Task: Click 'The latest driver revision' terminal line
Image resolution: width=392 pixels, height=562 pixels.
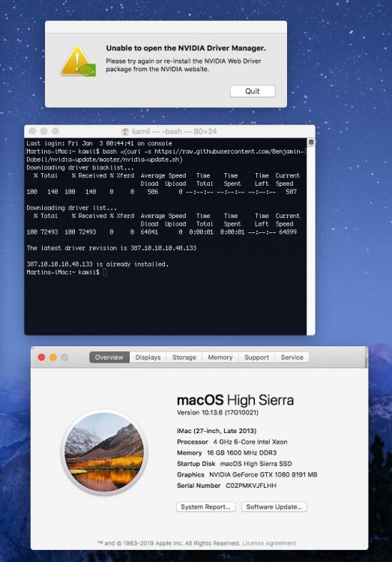Action: [111, 248]
